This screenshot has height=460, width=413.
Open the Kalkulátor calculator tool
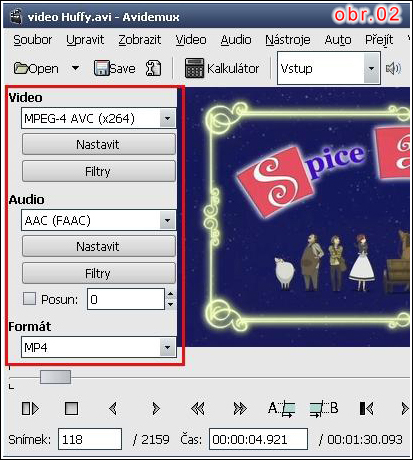222,68
